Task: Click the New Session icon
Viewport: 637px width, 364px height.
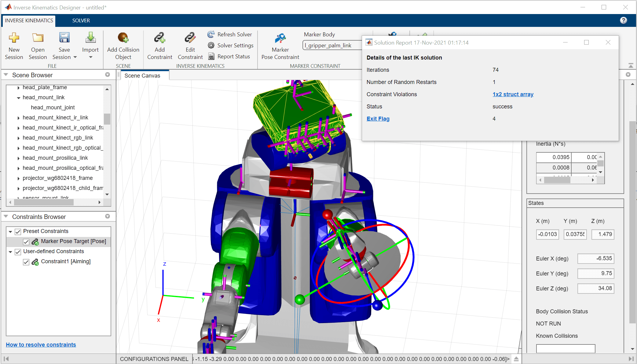Action: point(14,38)
